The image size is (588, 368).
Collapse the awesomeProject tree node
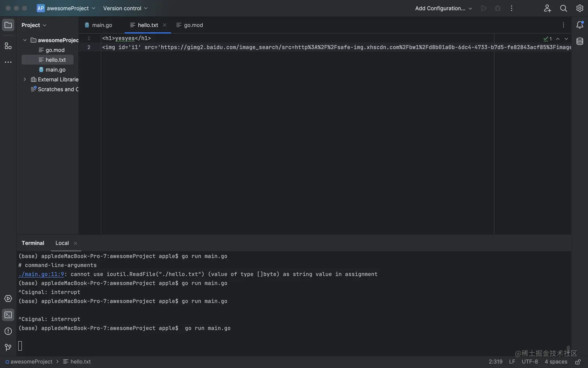click(25, 40)
